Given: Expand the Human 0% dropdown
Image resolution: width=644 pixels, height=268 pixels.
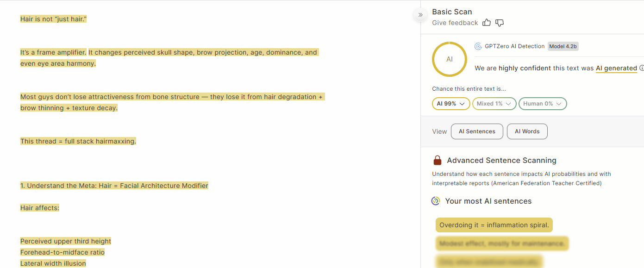Looking at the screenshot, I should coord(542,104).
